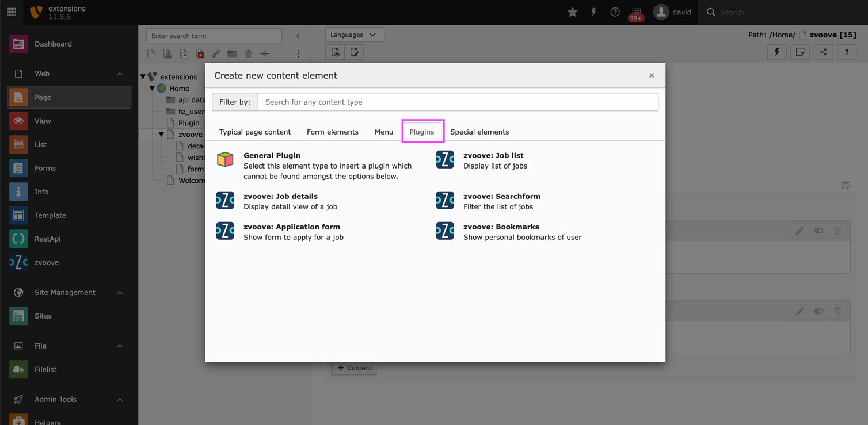The width and height of the screenshot is (868, 425).
Task: Open the List module
Action: (69, 144)
